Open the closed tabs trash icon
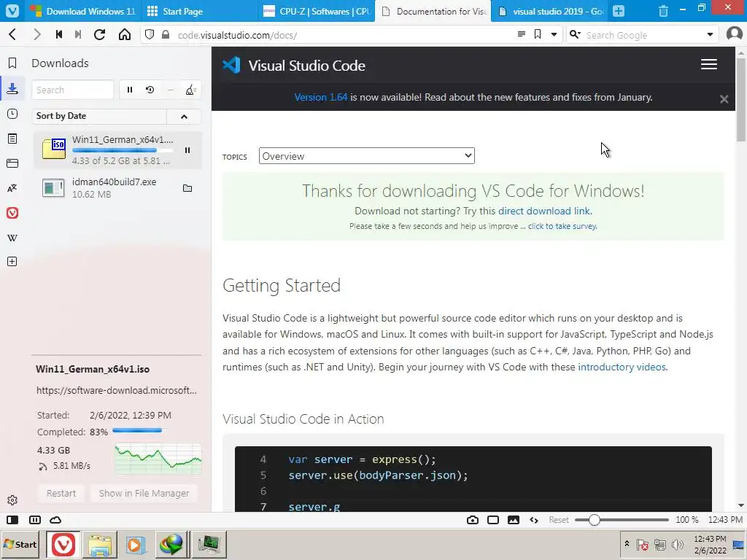747x560 pixels. pos(663,11)
